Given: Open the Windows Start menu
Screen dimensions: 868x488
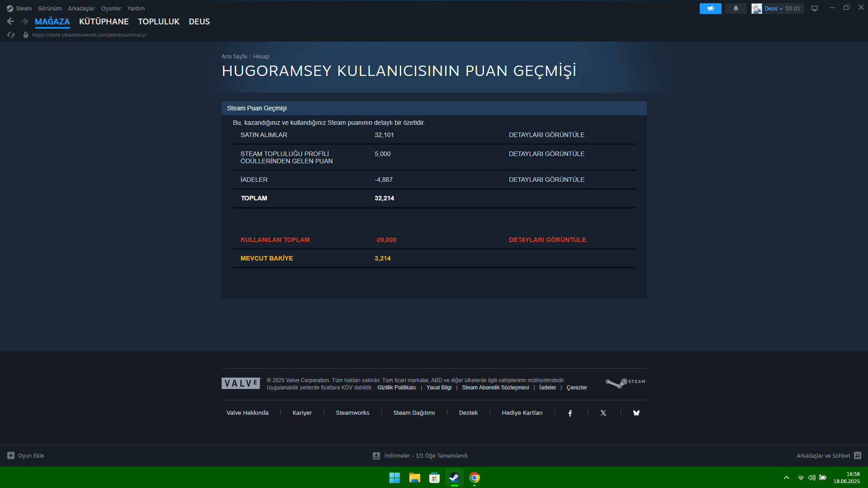Looking at the screenshot, I should 394,478.
